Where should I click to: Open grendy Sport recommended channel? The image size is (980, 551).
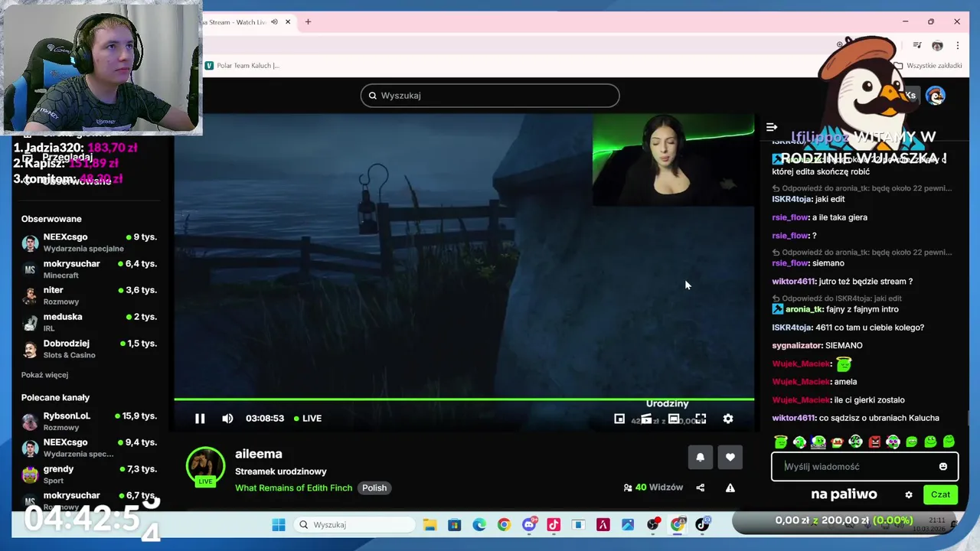coord(89,474)
